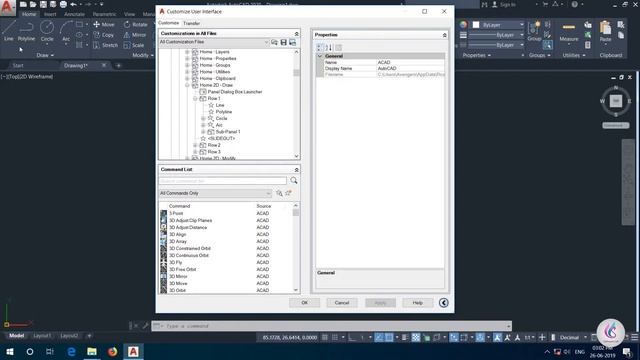Click the Apply button

coord(380,303)
